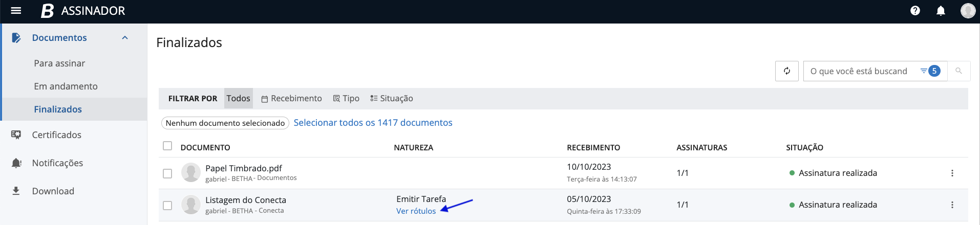Click the Ver rótulos link
The width and height of the screenshot is (980, 225).
[416, 211]
